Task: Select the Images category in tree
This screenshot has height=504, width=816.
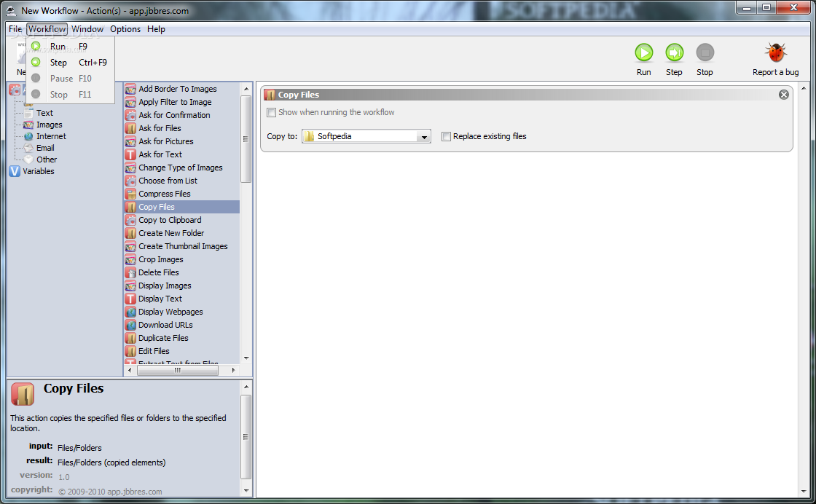Action: click(x=50, y=125)
